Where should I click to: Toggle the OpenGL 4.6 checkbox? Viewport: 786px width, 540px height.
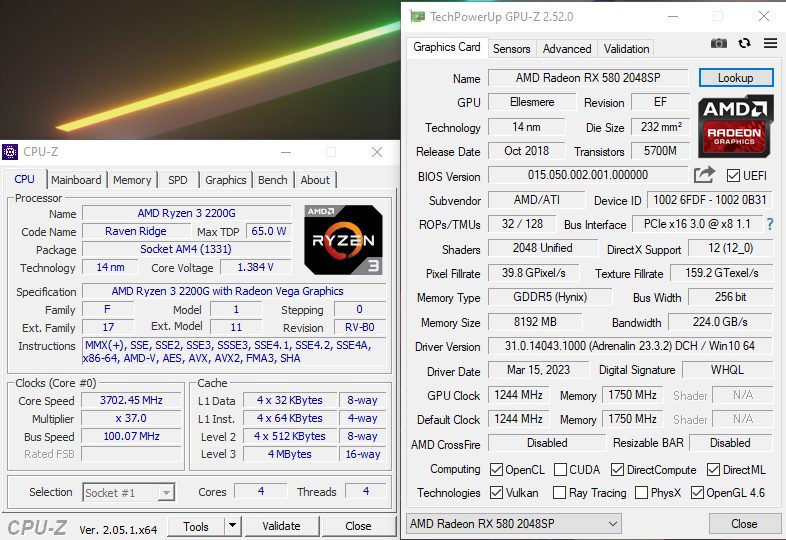click(x=697, y=493)
